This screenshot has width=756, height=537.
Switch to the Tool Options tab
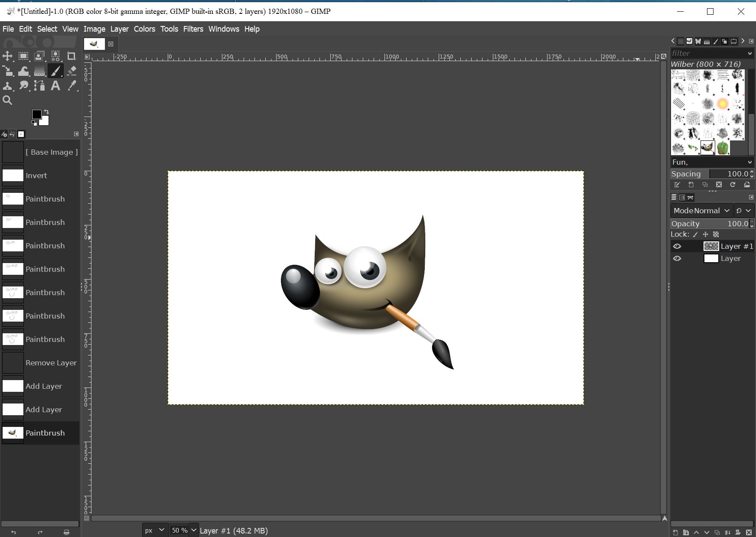point(4,134)
